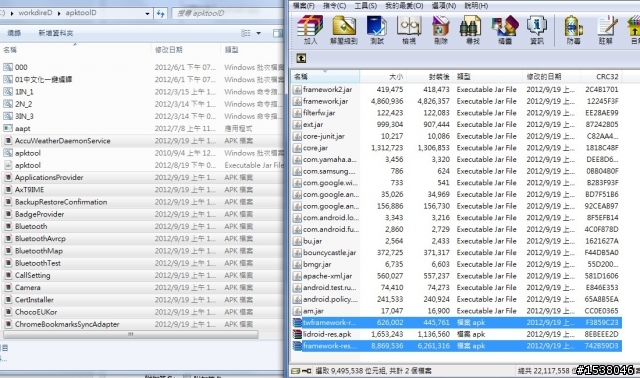Click the view mode icon in Explorer toolbar
The width and height of the screenshot is (640, 378).
pyautogui.click(x=246, y=33)
